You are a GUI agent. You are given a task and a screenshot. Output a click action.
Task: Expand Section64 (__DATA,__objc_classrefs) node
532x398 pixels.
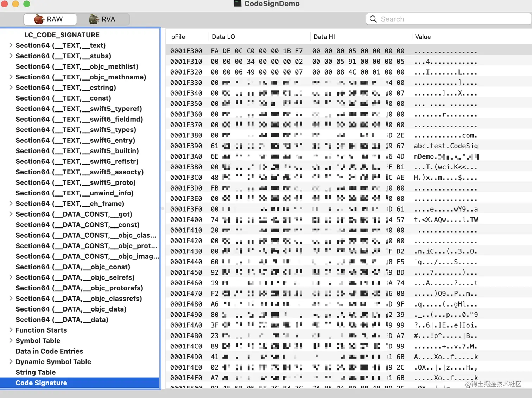[x=11, y=298]
